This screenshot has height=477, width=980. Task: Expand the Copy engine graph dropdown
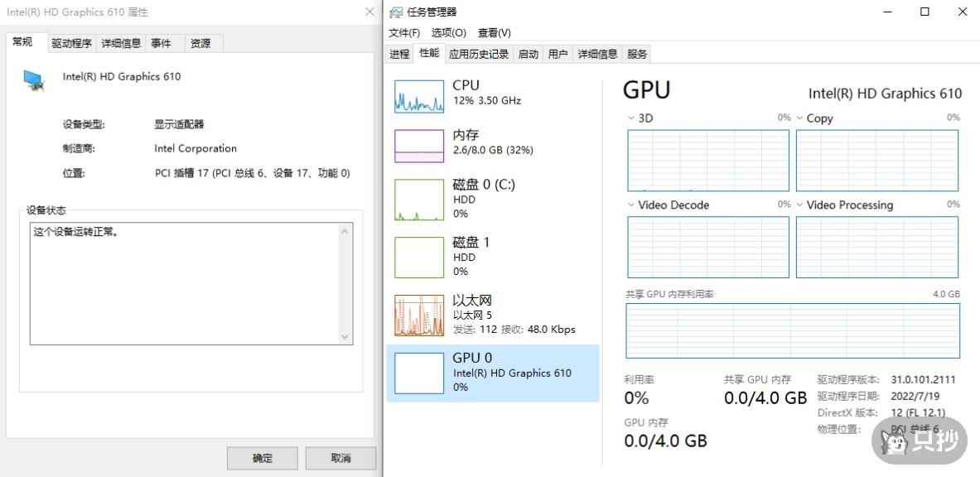tap(800, 118)
